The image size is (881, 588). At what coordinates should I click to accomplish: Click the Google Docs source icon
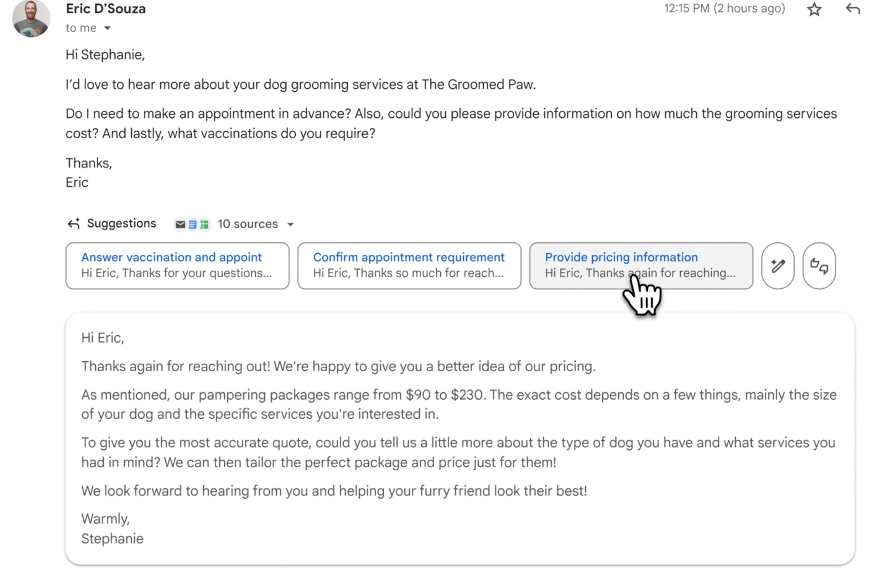tap(192, 224)
